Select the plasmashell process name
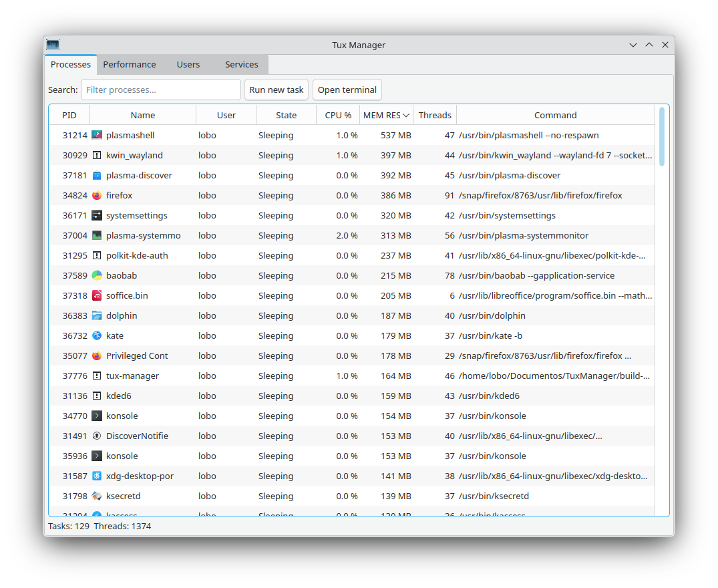The image size is (718, 588). pos(130,135)
